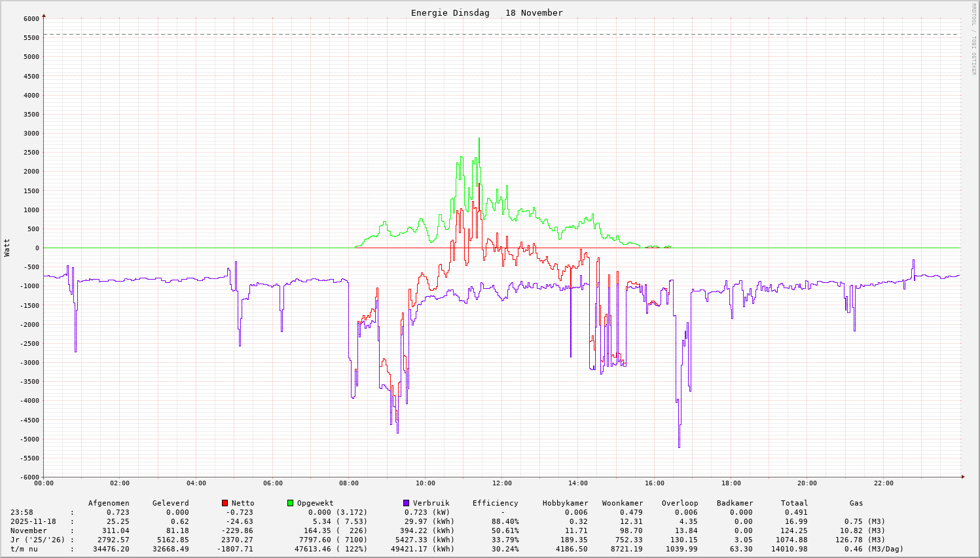This screenshot has width=980, height=558.
Task: Click the Woonkamer column header
Action: [x=622, y=504]
